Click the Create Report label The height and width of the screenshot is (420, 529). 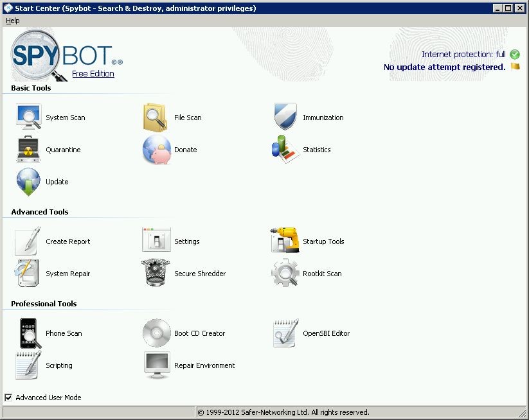[67, 241]
